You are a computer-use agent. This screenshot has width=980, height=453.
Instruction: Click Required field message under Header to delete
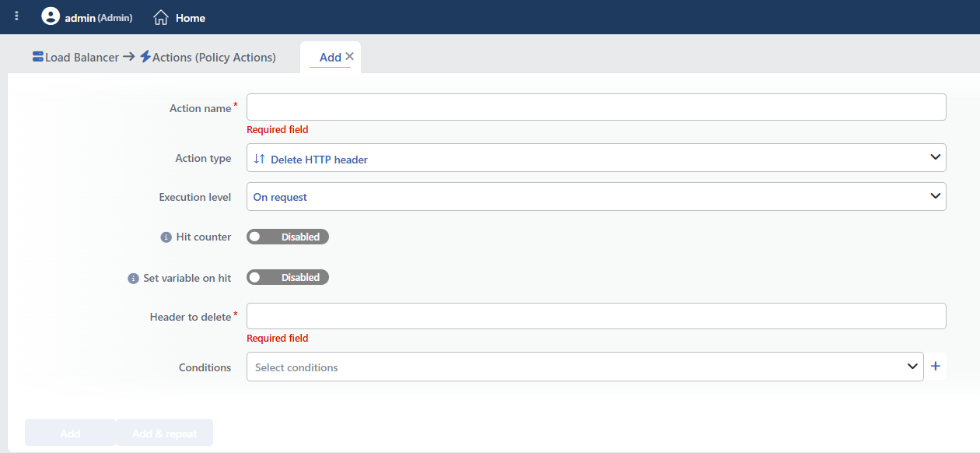coord(278,338)
